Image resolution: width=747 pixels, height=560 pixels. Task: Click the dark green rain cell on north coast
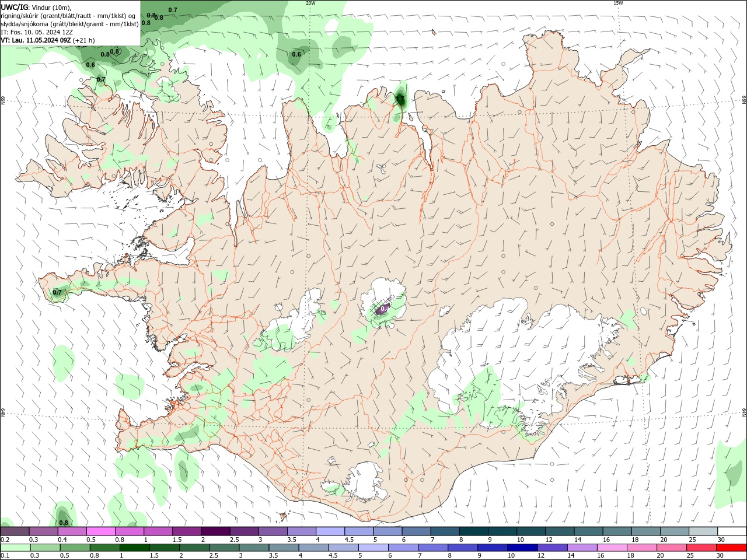[400, 99]
